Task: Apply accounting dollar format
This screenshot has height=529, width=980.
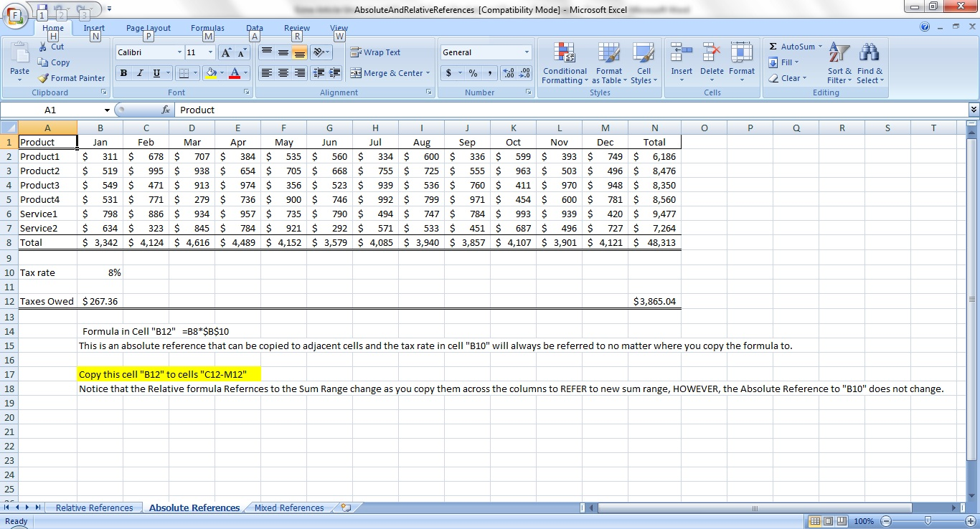Action: tap(449, 73)
